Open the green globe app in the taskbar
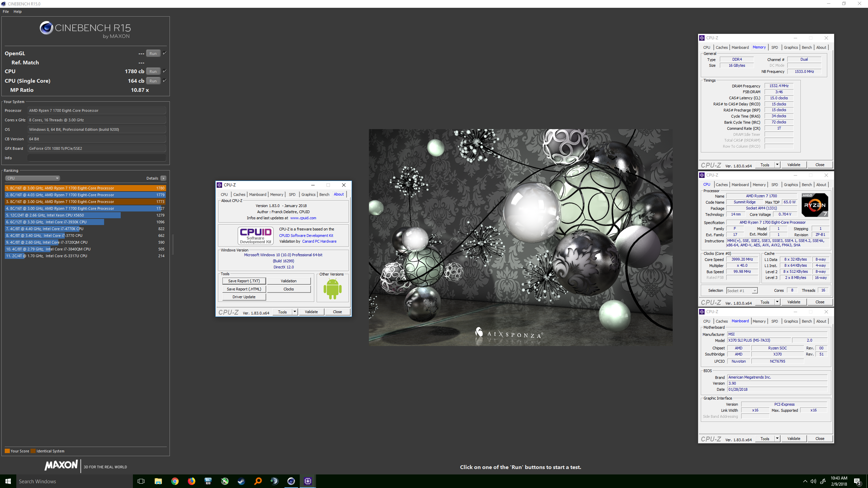 [224, 481]
